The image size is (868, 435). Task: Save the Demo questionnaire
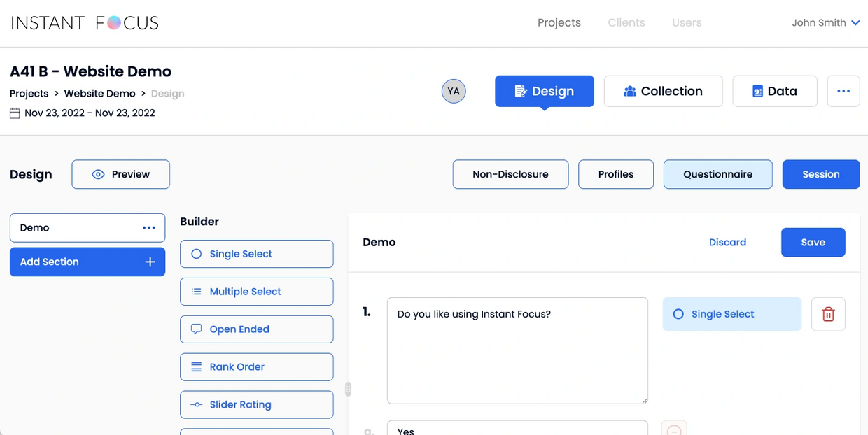pyautogui.click(x=813, y=242)
